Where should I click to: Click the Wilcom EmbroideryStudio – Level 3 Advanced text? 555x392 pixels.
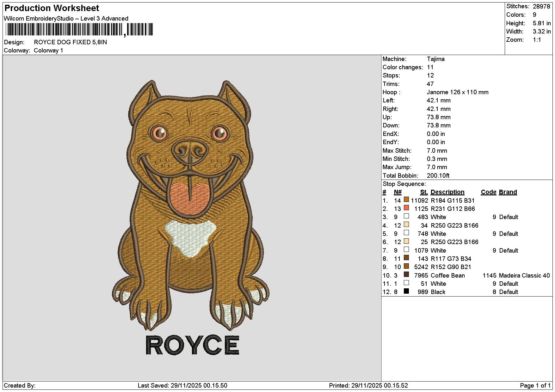click(66, 19)
